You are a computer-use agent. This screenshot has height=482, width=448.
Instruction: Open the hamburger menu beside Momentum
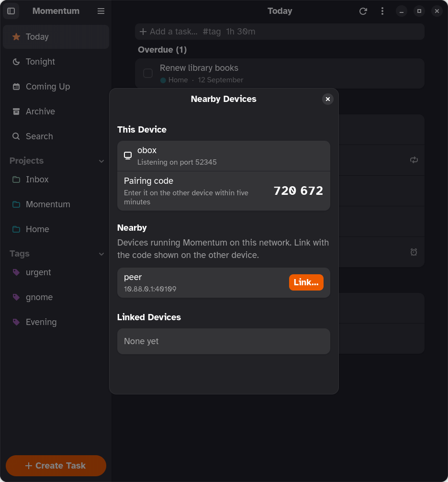click(x=101, y=11)
